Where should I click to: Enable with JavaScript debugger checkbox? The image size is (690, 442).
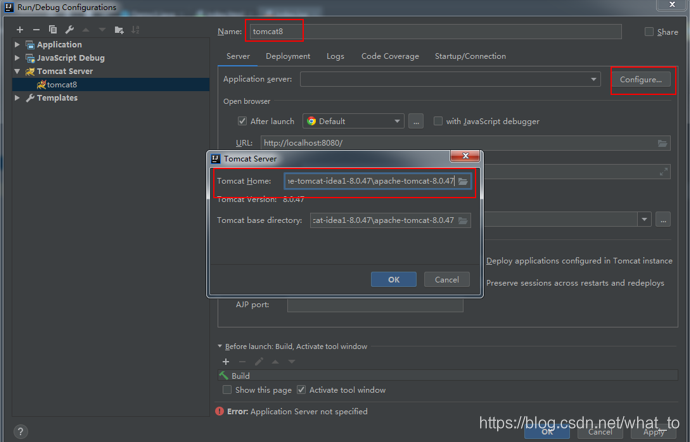pyautogui.click(x=438, y=121)
